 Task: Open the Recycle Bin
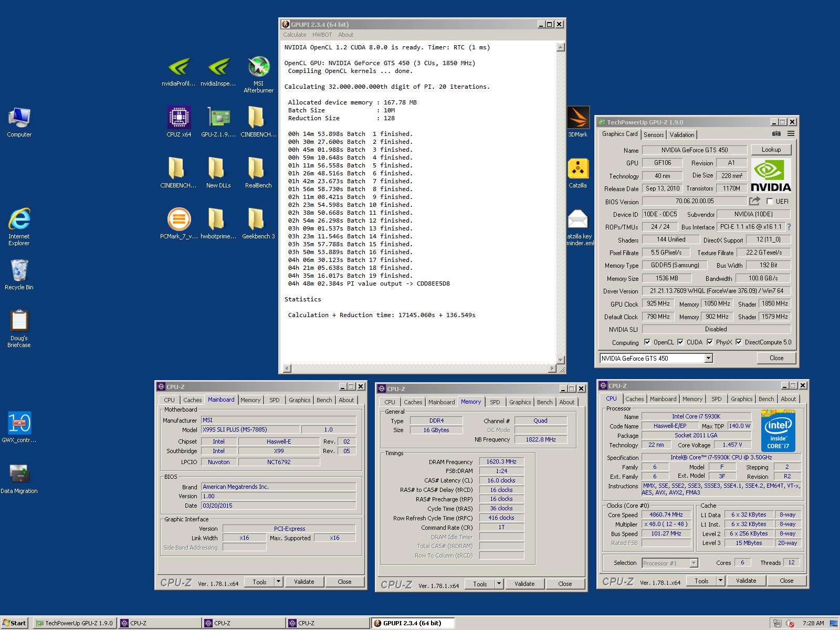(19, 275)
